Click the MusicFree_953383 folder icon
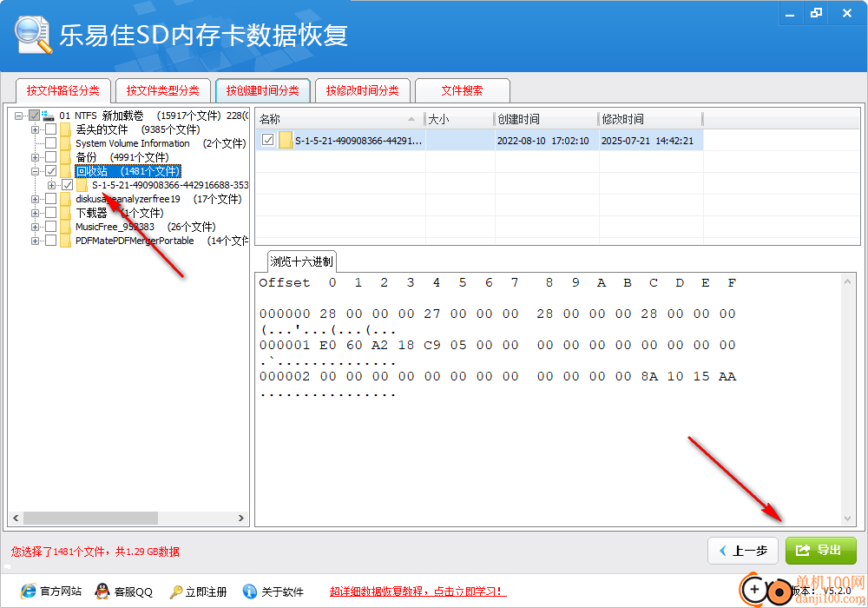The width and height of the screenshot is (868, 608). click(x=66, y=227)
